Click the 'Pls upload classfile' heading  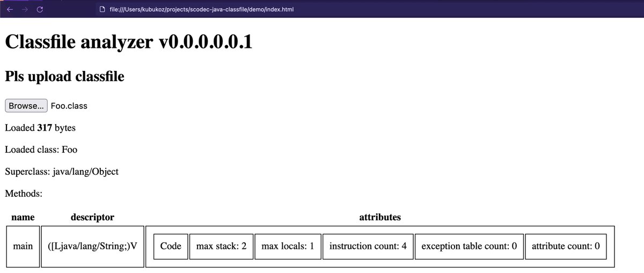coord(64,76)
